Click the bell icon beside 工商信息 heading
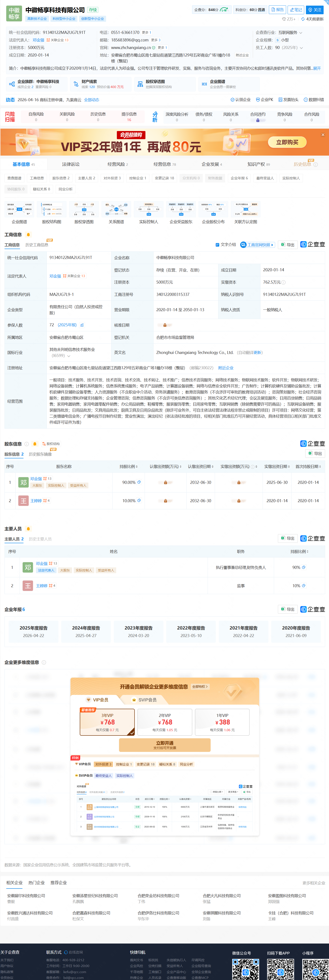The width and height of the screenshot is (329, 980). [x=28, y=235]
